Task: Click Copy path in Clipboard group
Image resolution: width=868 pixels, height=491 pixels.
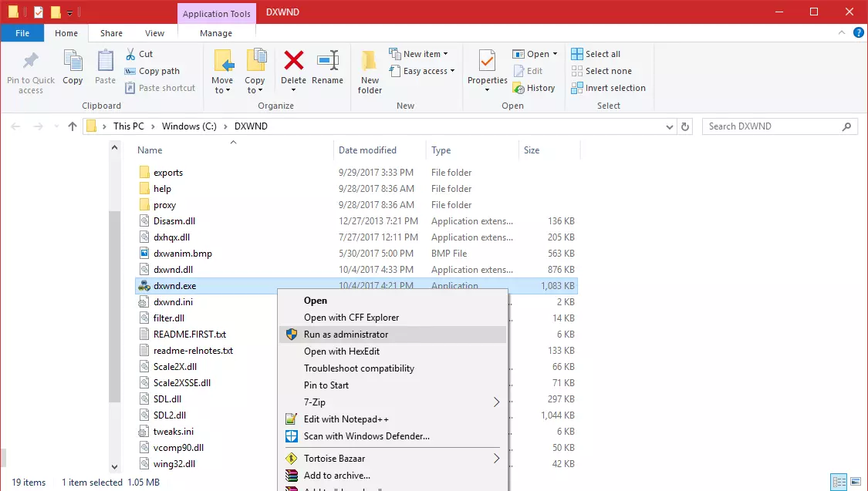Action: (x=152, y=71)
